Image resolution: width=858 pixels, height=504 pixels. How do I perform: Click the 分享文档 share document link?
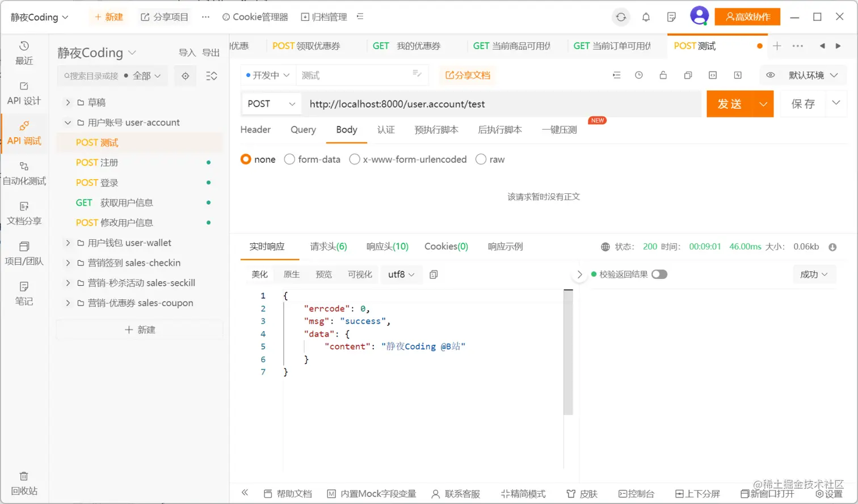(x=468, y=75)
